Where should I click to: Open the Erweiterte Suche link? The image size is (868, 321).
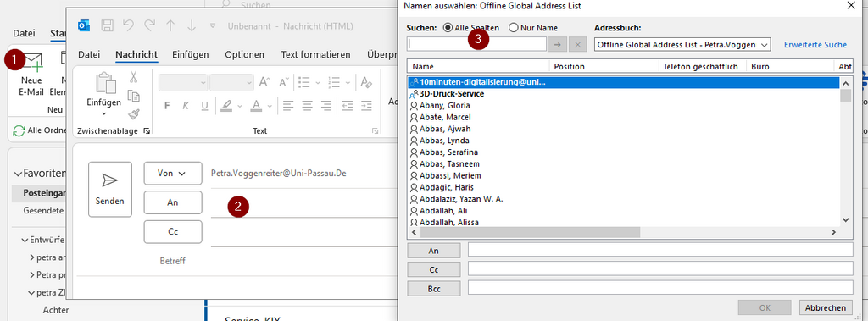pyautogui.click(x=815, y=45)
